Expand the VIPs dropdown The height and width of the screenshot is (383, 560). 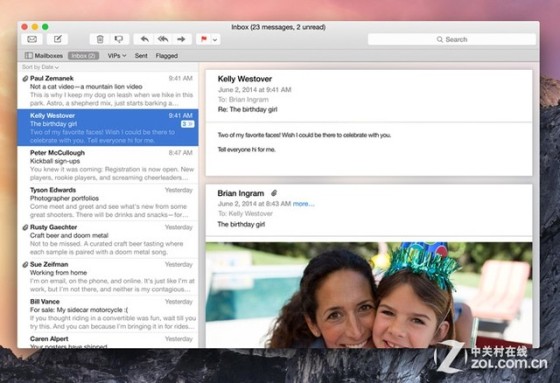pos(117,56)
